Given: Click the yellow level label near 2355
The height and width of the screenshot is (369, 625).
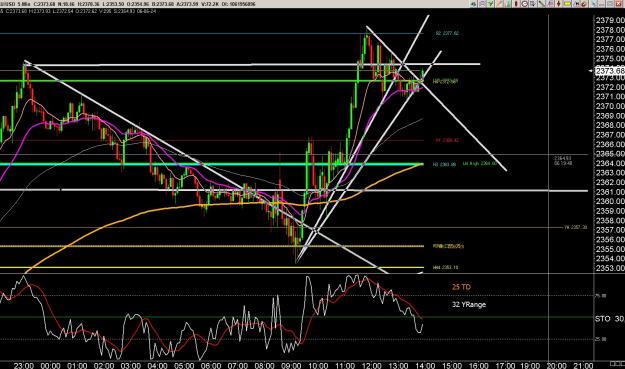Looking at the screenshot, I should pyautogui.click(x=448, y=246).
